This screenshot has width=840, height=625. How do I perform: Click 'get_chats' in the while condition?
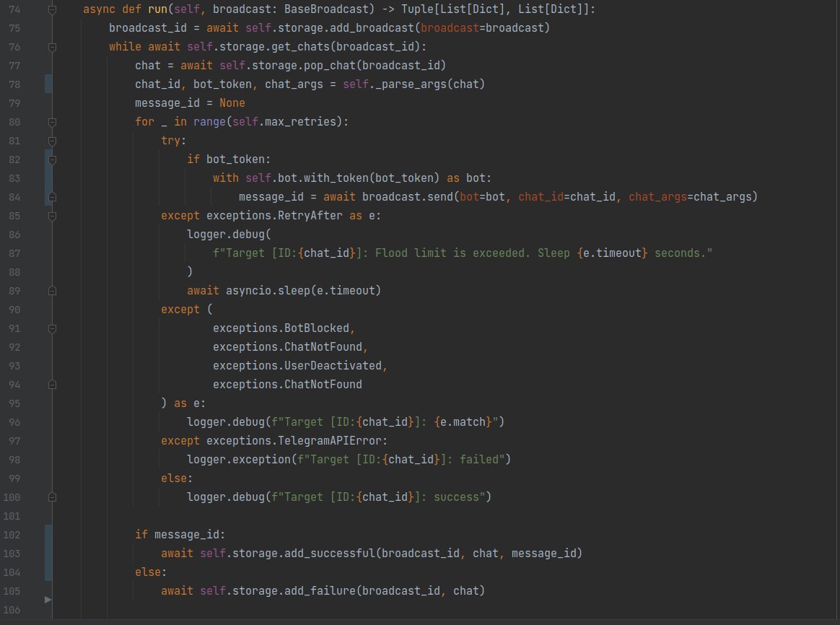300,47
